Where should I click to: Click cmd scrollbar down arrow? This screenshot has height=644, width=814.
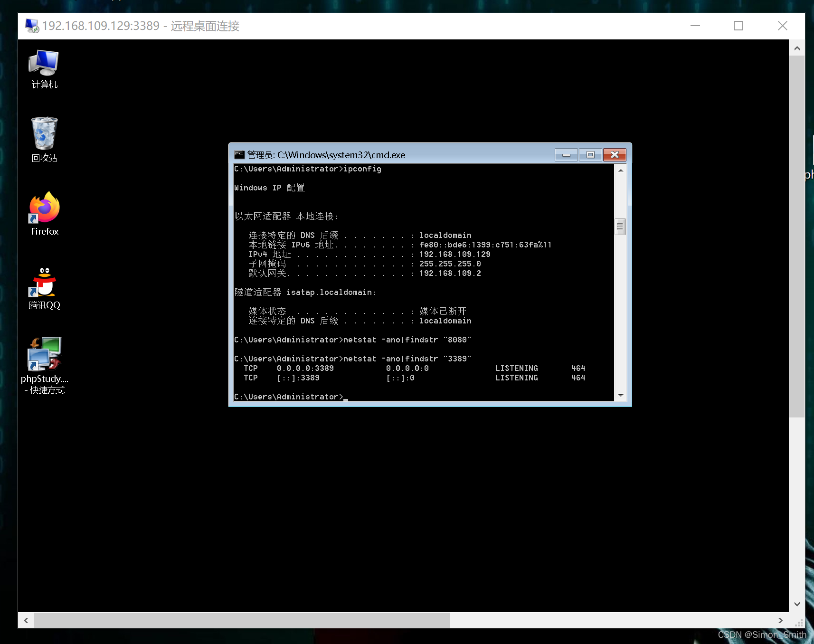[620, 395]
